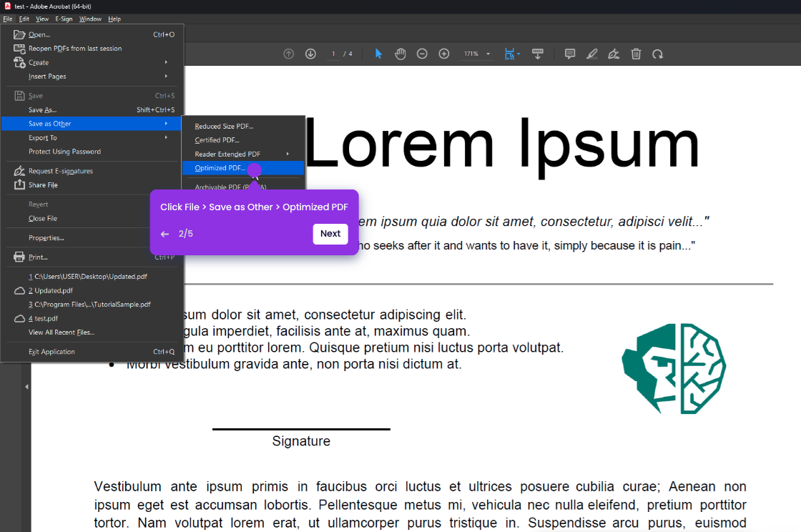Expand the Reader Extended PDF submenu arrow
The height and width of the screenshot is (532, 801).
point(288,154)
